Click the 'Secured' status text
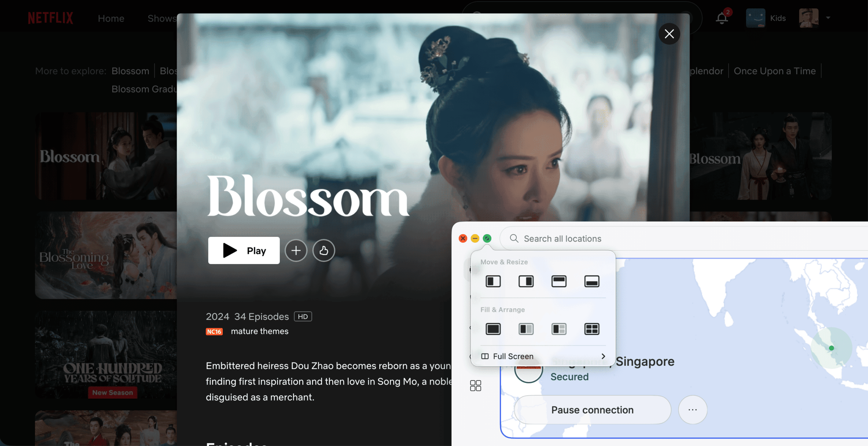 569,377
